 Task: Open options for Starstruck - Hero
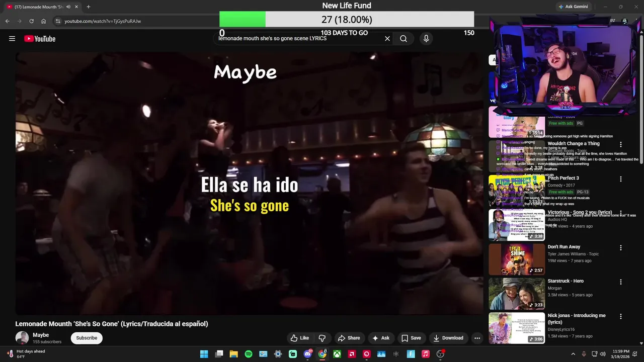click(620, 282)
